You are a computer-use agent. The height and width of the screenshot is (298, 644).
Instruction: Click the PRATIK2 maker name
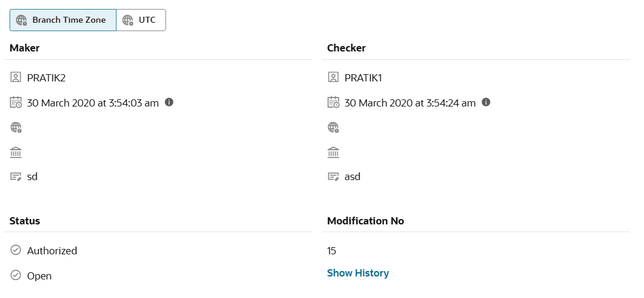(x=46, y=78)
